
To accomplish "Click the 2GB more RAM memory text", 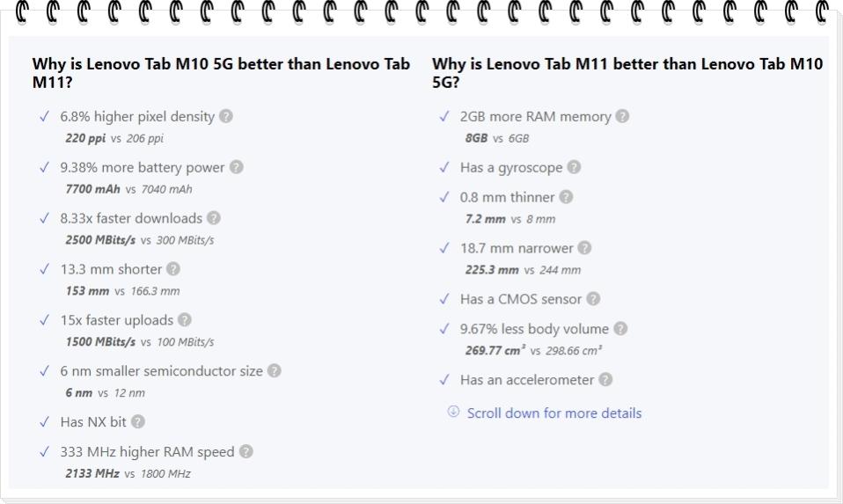I will [535, 116].
